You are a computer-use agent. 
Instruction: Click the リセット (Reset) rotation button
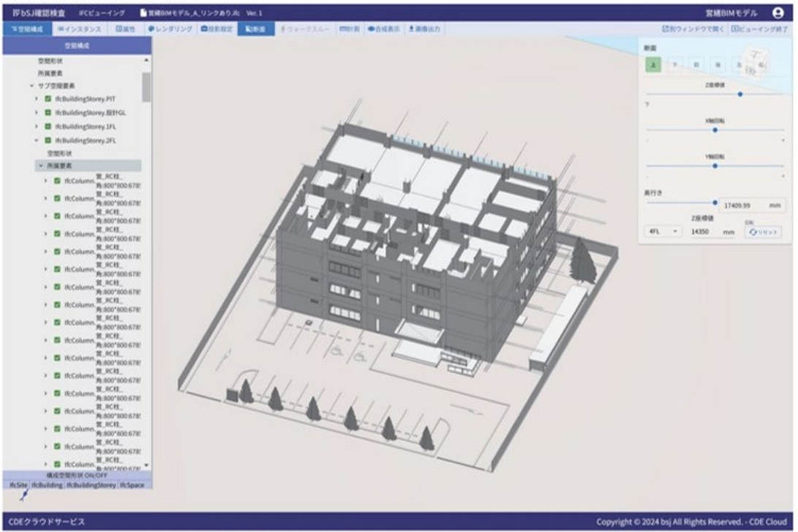763,232
